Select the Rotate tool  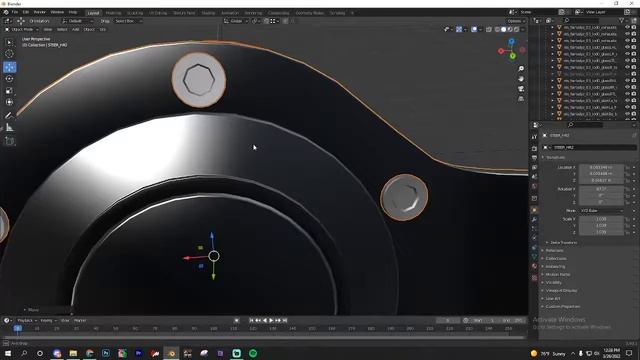pos(9,79)
